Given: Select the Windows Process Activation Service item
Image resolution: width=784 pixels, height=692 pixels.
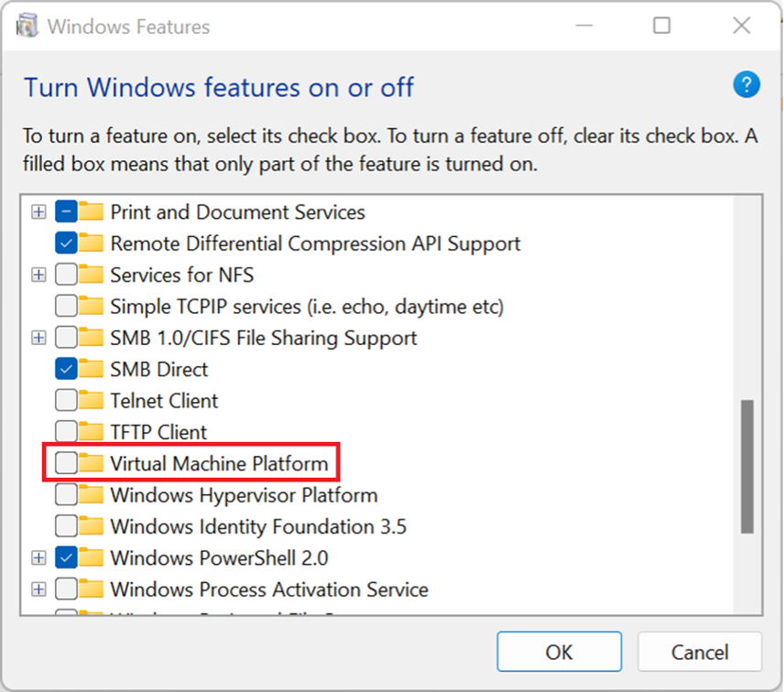Looking at the screenshot, I should coord(269,589).
